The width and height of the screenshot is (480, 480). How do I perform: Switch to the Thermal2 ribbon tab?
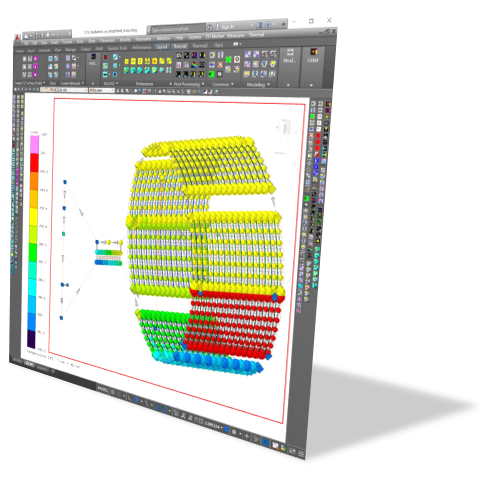(x=200, y=46)
